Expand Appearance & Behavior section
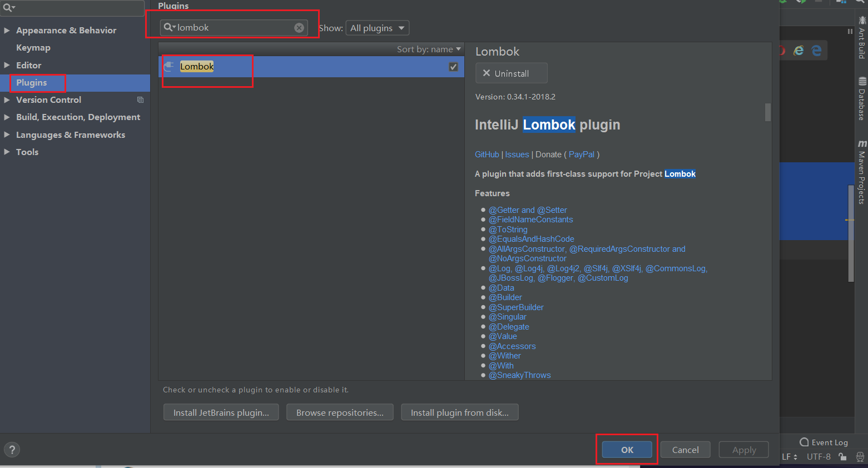The width and height of the screenshot is (868, 468). 7,31
